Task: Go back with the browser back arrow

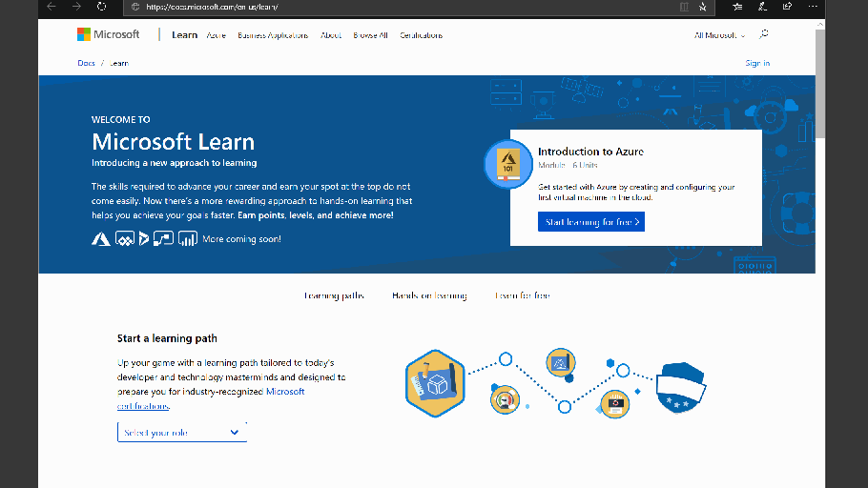Action: 52,7
